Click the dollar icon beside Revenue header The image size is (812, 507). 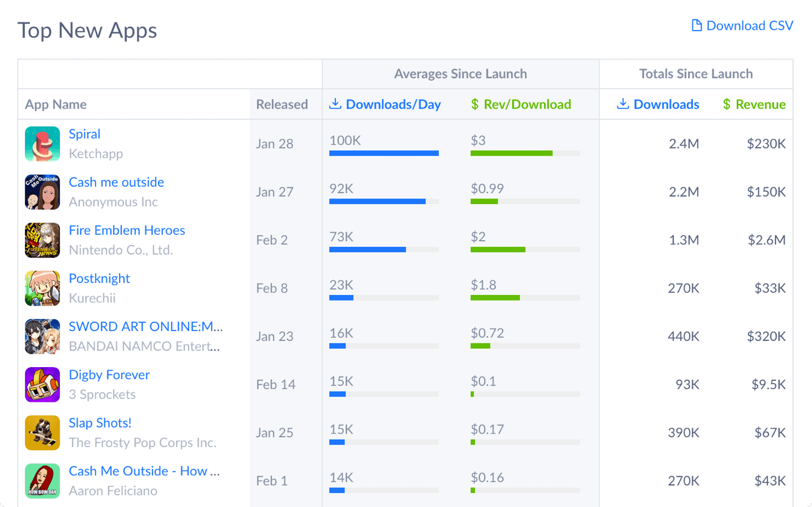[727, 104]
